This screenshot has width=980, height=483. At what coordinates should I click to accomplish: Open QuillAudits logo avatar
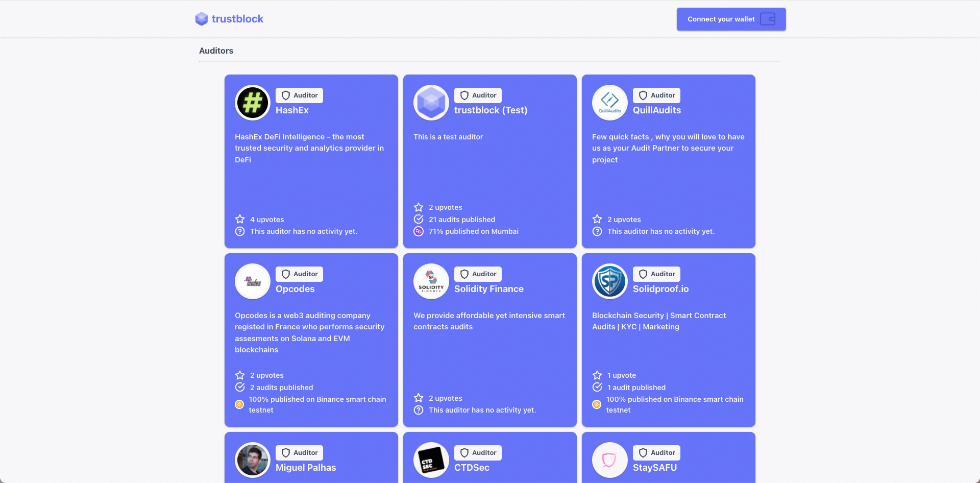610,103
